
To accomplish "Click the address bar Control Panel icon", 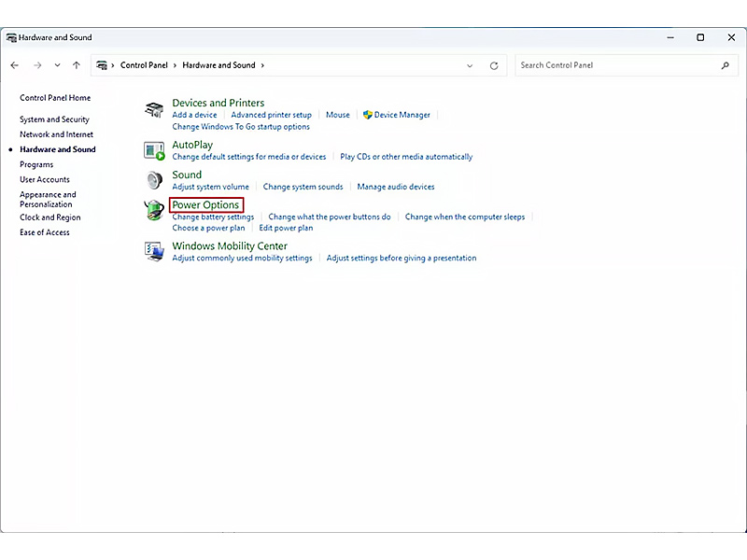I will point(102,65).
